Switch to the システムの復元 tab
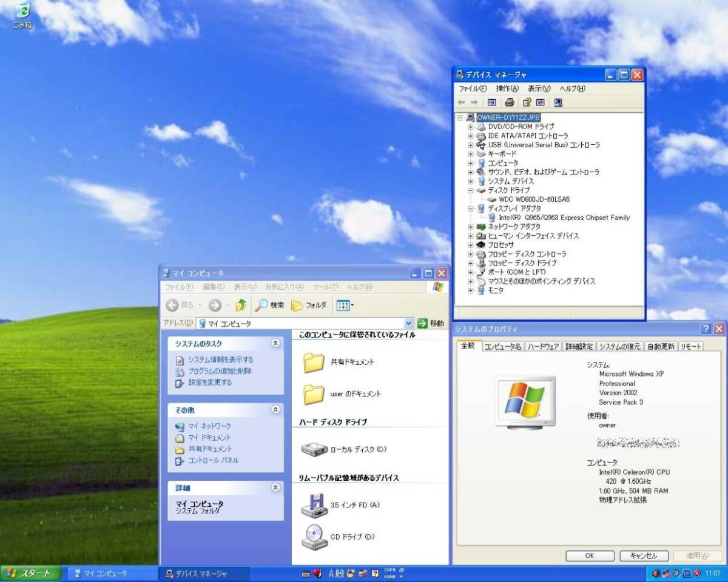The width and height of the screenshot is (728, 582). [x=619, y=347]
